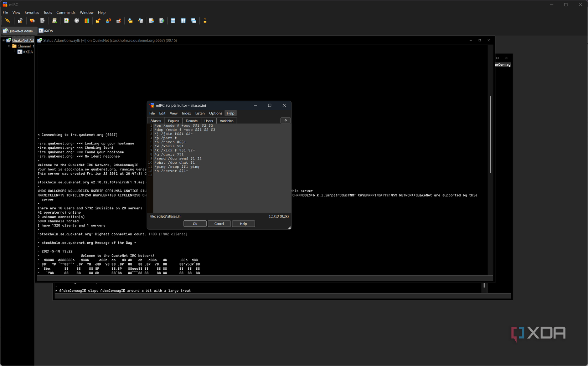Confirm script changes with OK
Image resolution: width=588 pixels, height=366 pixels.
tap(195, 223)
